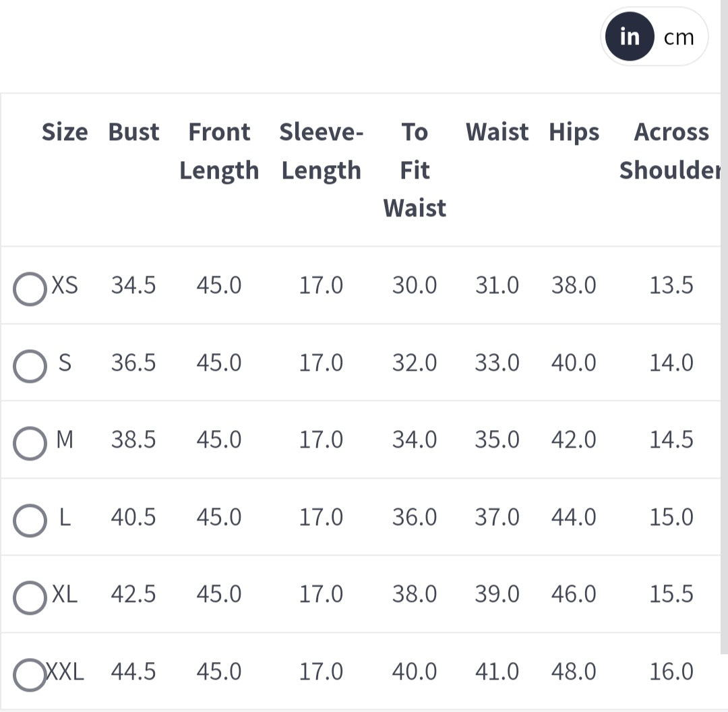Click the Hips column header

pyautogui.click(x=574, y=132)
